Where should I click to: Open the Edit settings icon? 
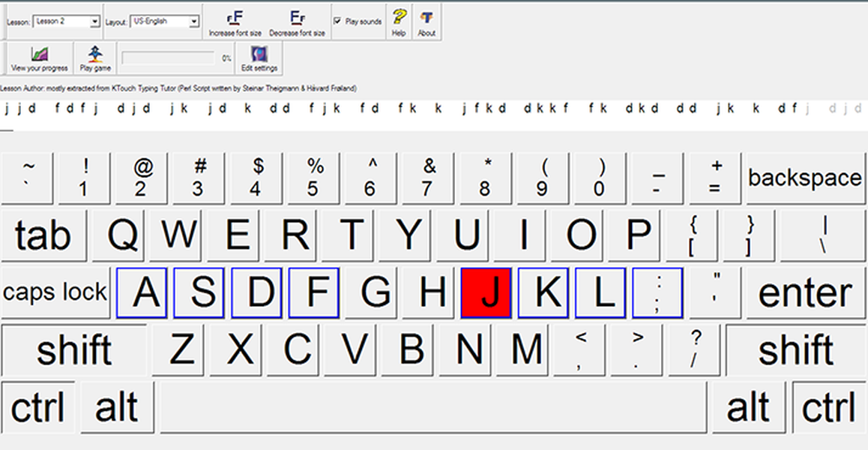pyautogui.click(x=259, y=54)
